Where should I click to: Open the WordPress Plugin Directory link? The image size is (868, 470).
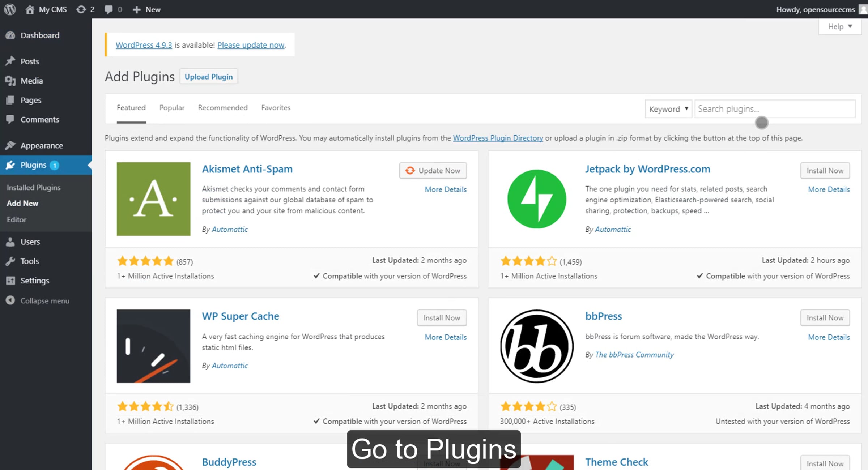498,138
